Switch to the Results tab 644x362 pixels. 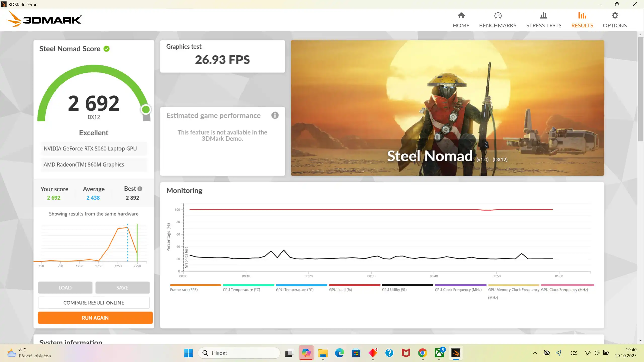click(582, 20)
